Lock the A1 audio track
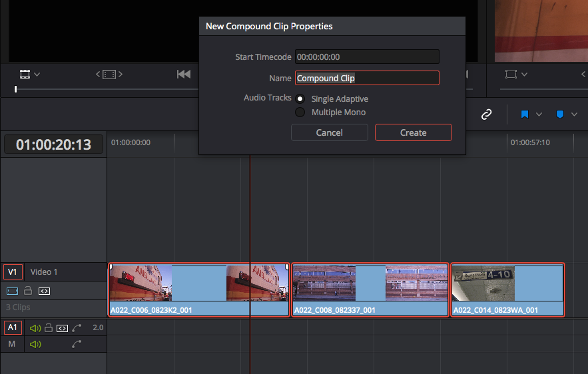 (48, 327)
